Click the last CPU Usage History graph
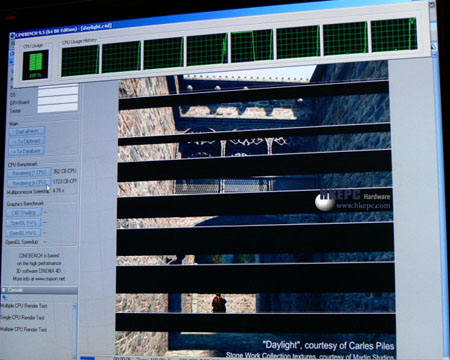This screenshot has width=450, height=360. (394, 34)
